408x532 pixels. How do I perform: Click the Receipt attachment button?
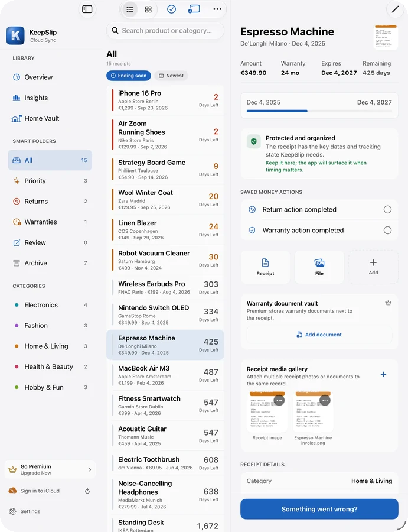pyautogui.click(x=265, y=267)
